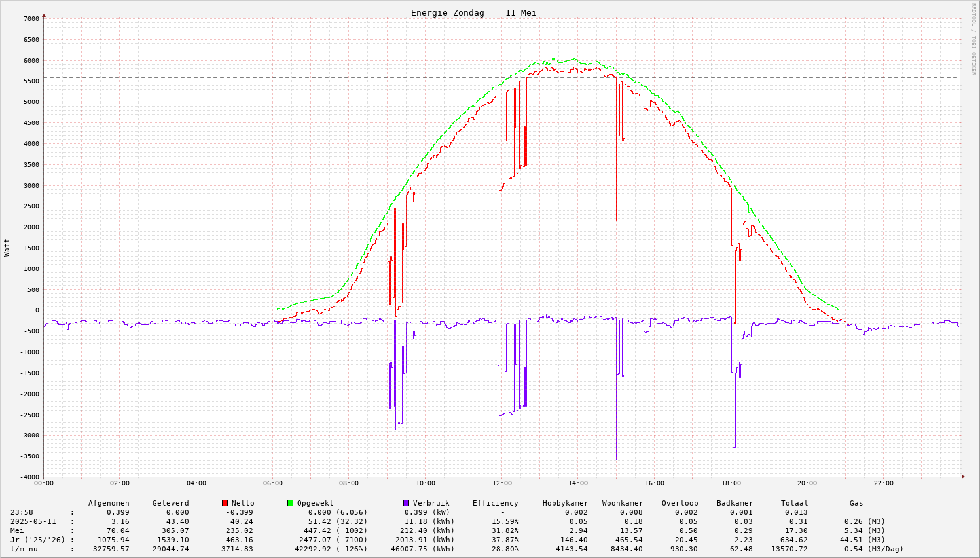The width and height of the screenshot is (980, 558).
Task: Click the RRDTOOL / TOBI OETIKER watermark
Action: point(973,39)
